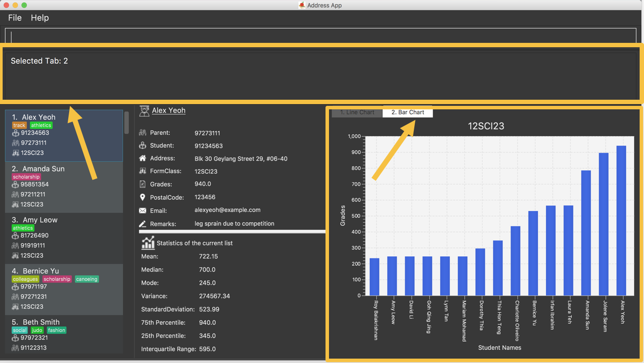Click the 'Statistics of the current list' heading
The height and width of the screenshot is (363, 644).
(195, 243)
